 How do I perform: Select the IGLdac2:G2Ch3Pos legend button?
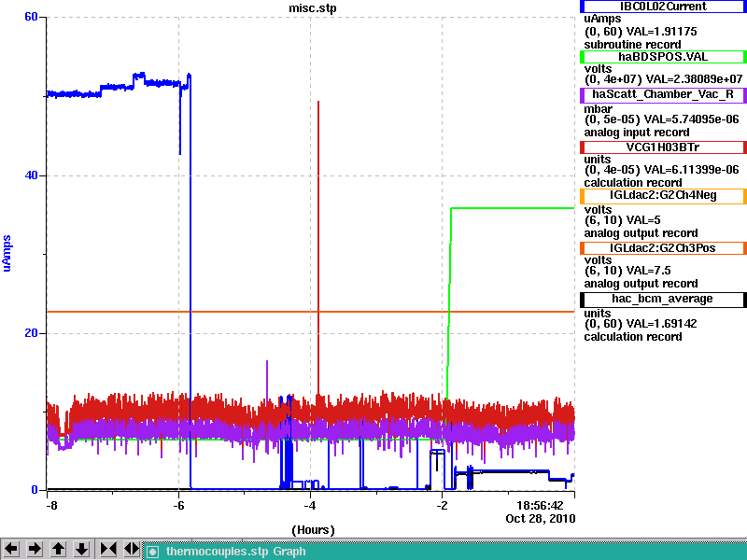(x=663, y=248)
